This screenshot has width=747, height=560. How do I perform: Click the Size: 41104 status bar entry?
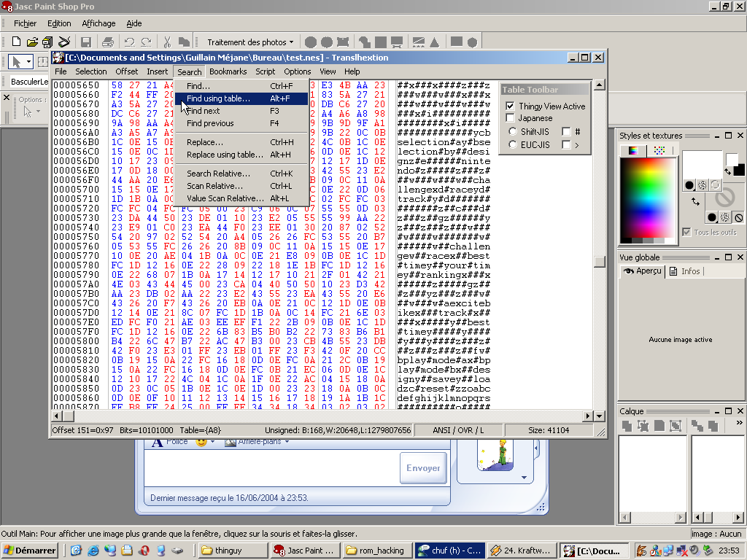pyautogui.click(x=549, y=430)
